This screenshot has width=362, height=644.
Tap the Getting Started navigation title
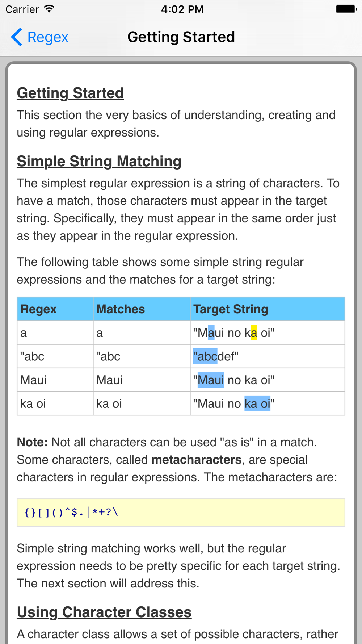tap(181, 37)
